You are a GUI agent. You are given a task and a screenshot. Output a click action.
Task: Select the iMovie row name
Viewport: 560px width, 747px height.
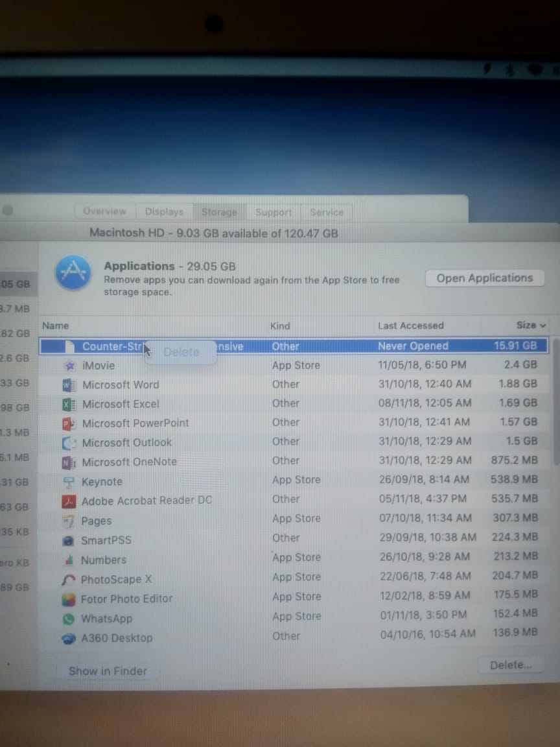99,366
